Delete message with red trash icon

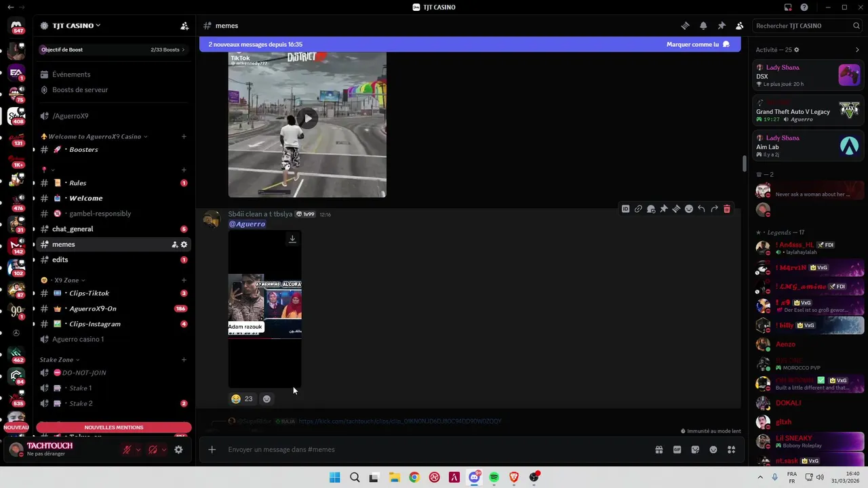pos(727,209)
